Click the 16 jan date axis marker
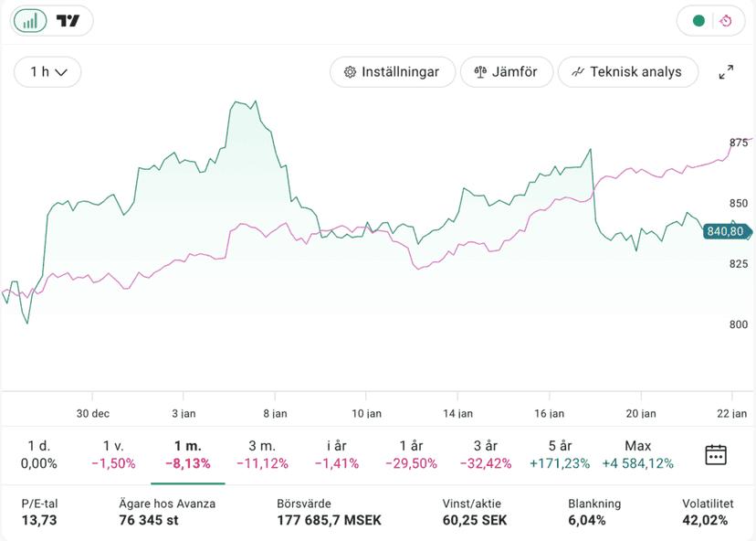756x541 pixels. [551, 413]
